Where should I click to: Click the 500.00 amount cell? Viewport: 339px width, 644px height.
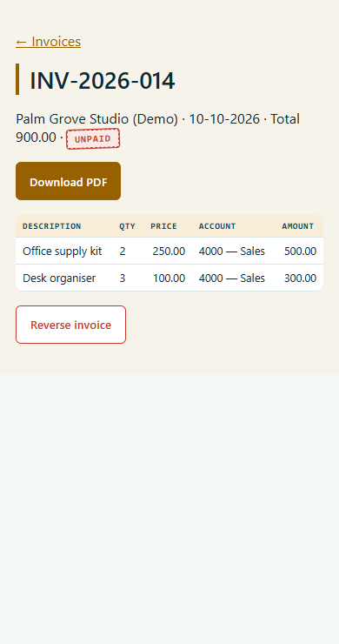coord(300,251)
